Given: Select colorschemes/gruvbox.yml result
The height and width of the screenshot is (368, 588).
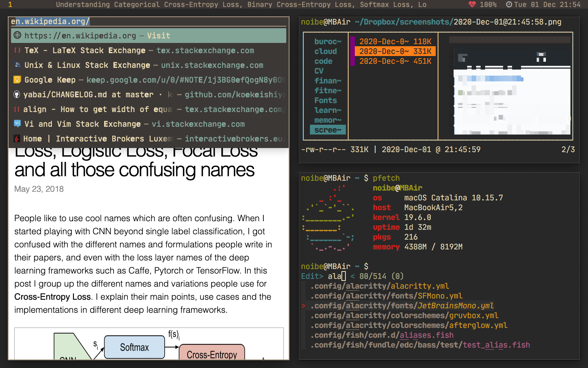Looking at the screenshot, I should 404,315.
